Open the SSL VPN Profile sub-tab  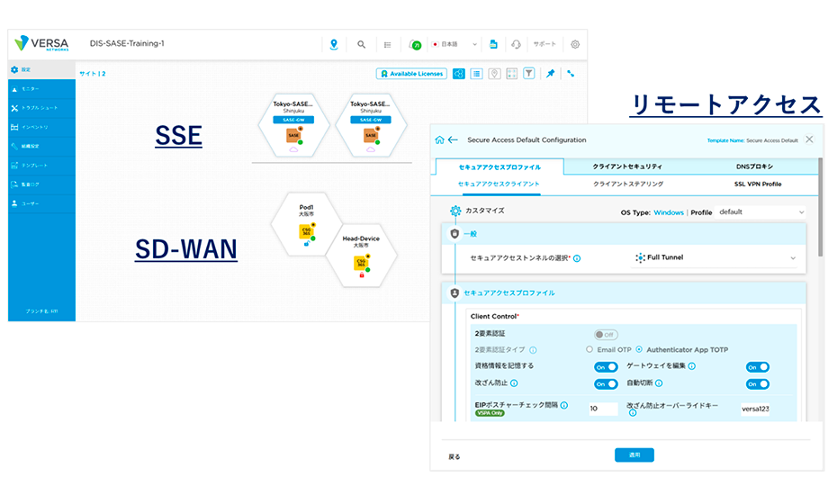759,184
